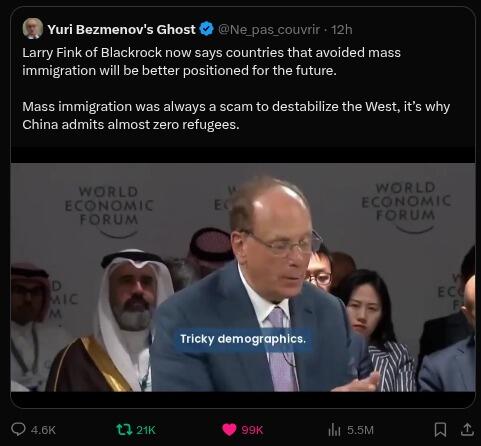The image size is (481, 446).
Task: Open the share upload icon
Action: point(467,430)
